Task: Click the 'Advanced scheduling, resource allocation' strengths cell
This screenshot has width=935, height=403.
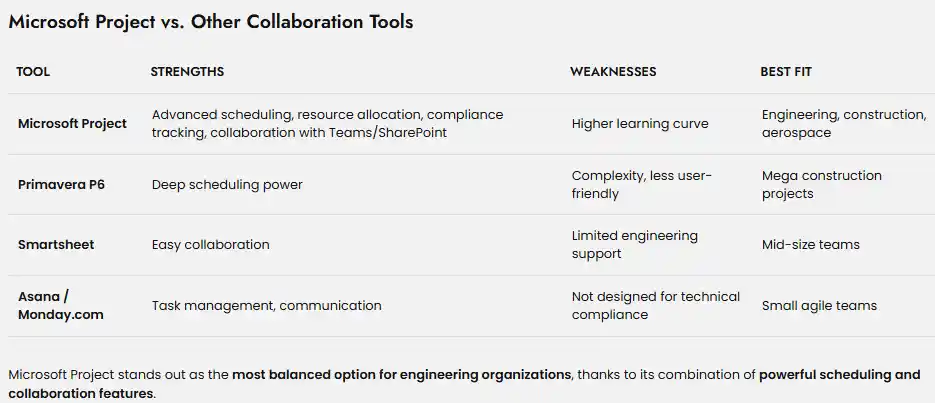Action: (327, 124)
